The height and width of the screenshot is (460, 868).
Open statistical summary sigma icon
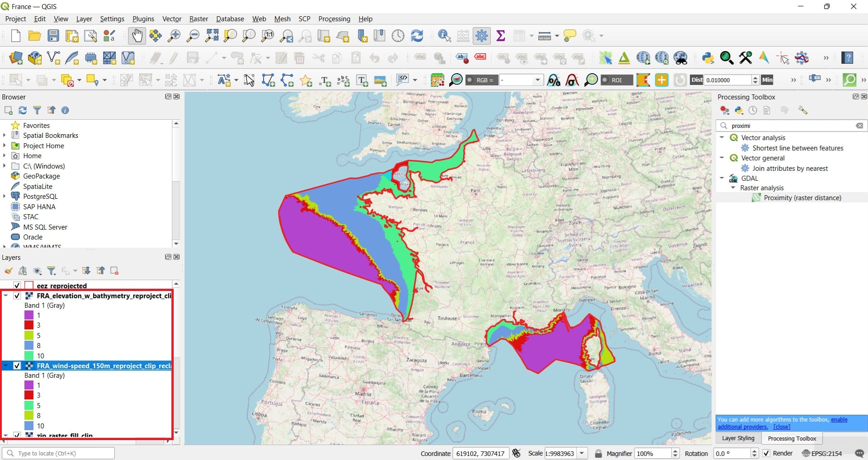pos(501,36)
